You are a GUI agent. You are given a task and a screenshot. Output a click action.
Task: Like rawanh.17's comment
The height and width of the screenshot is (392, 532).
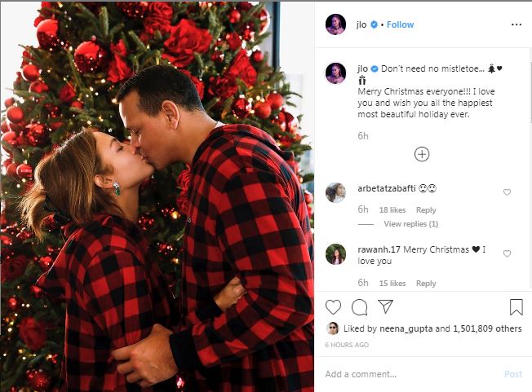(x=507, y=253)
